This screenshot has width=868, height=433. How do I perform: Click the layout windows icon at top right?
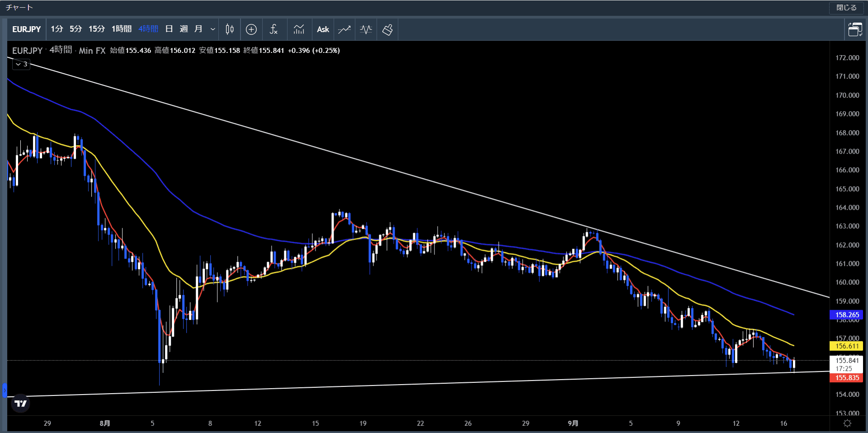[855, 29]
